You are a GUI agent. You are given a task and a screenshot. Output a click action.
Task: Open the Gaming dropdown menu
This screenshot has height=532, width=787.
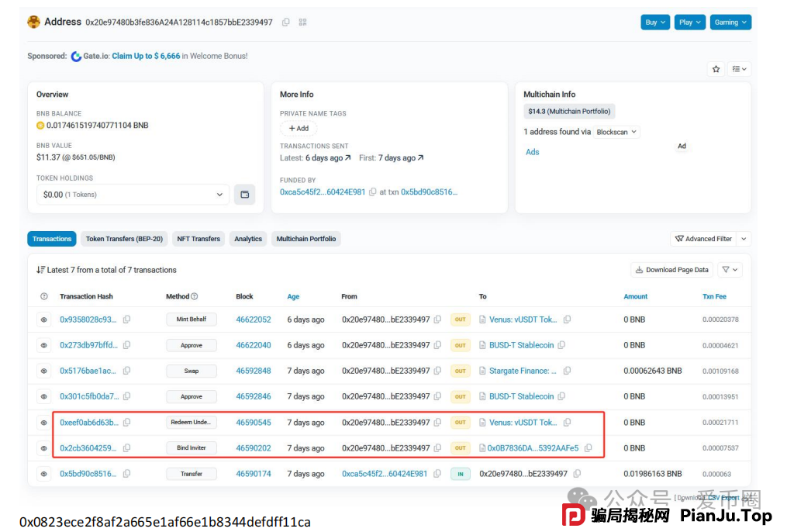[730, 22]
